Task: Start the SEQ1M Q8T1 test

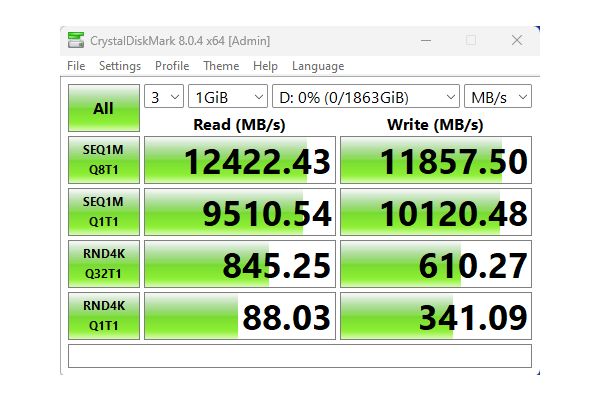Action: (103, 160)
